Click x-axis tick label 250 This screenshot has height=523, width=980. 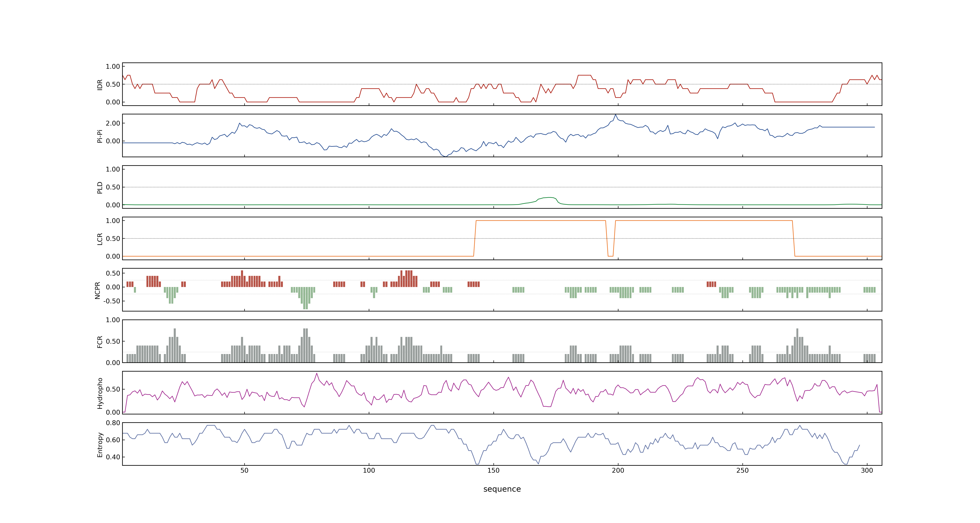(x=742, y=470)
